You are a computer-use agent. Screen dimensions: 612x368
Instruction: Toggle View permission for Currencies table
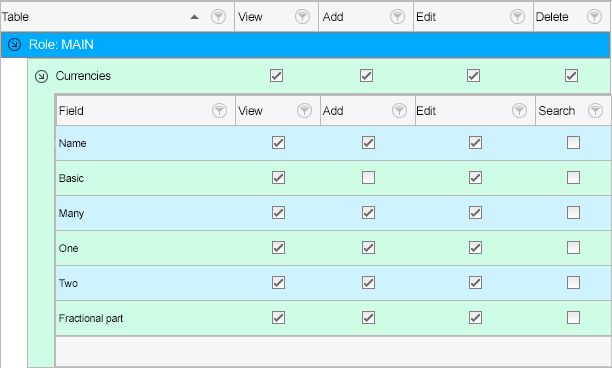pos(276,75)
